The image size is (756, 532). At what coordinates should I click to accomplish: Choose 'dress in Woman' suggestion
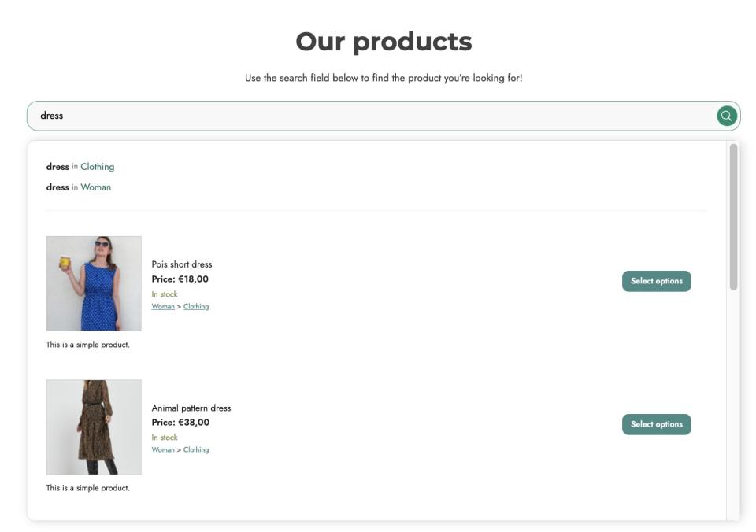(79, 187)
